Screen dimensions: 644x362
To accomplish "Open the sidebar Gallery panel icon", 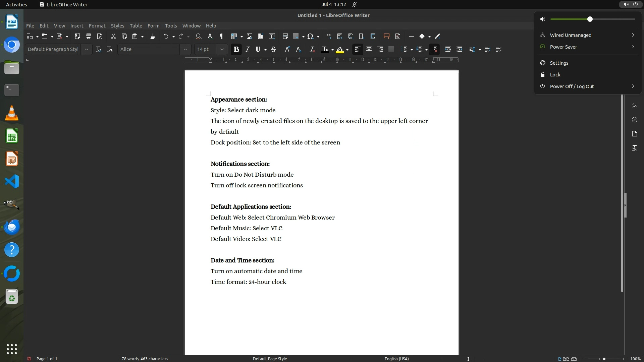I will pyautogui.click(x=634, y=106).
